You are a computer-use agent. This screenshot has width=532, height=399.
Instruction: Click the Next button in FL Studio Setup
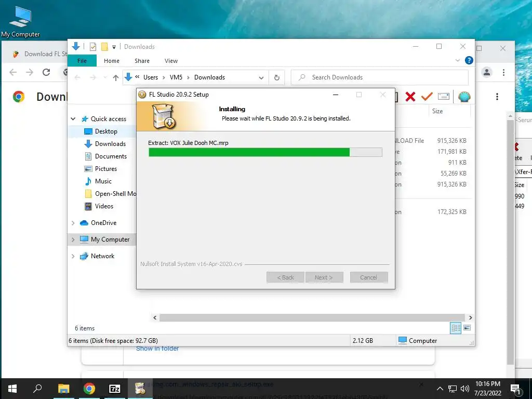324,277
